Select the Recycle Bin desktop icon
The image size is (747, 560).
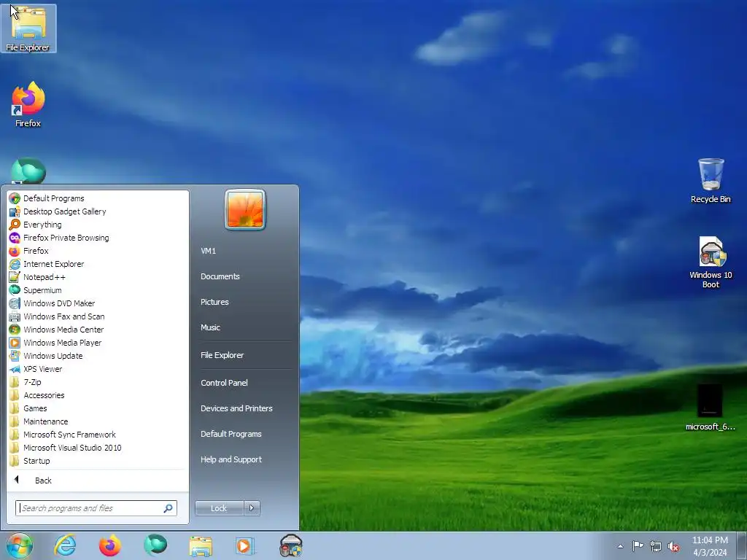click(x=711, y=181)
